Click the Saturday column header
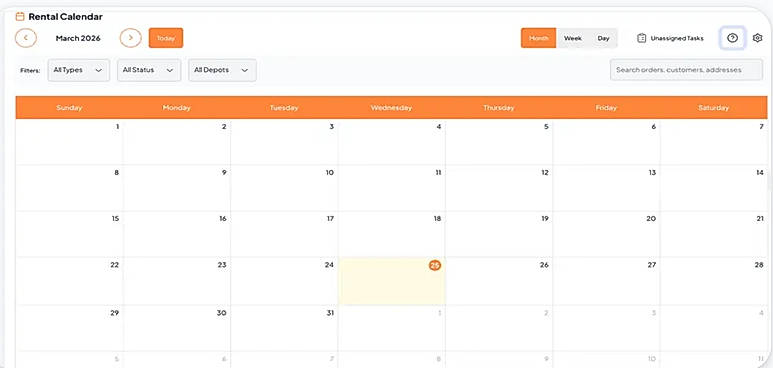 tap(713, 108)
